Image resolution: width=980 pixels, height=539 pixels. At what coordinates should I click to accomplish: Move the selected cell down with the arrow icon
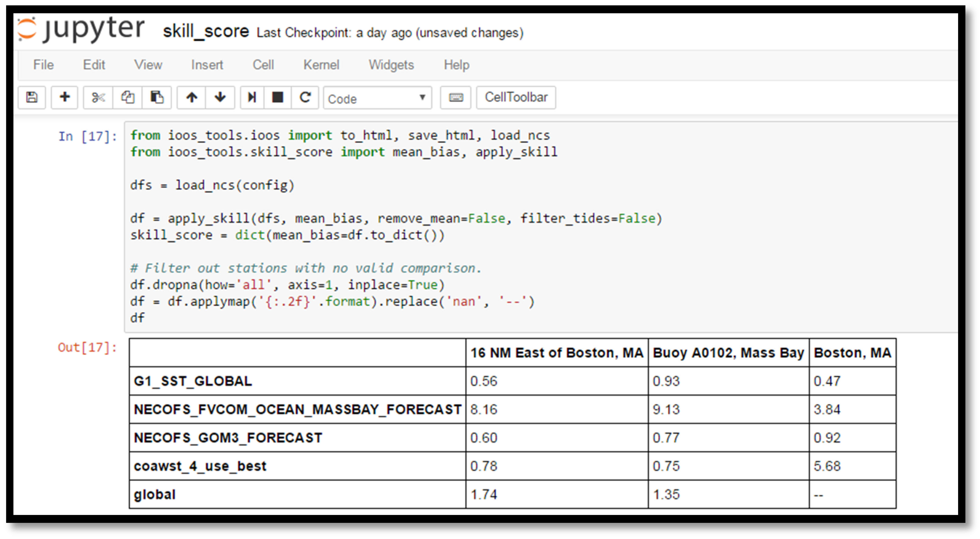[x=220, y=98]
